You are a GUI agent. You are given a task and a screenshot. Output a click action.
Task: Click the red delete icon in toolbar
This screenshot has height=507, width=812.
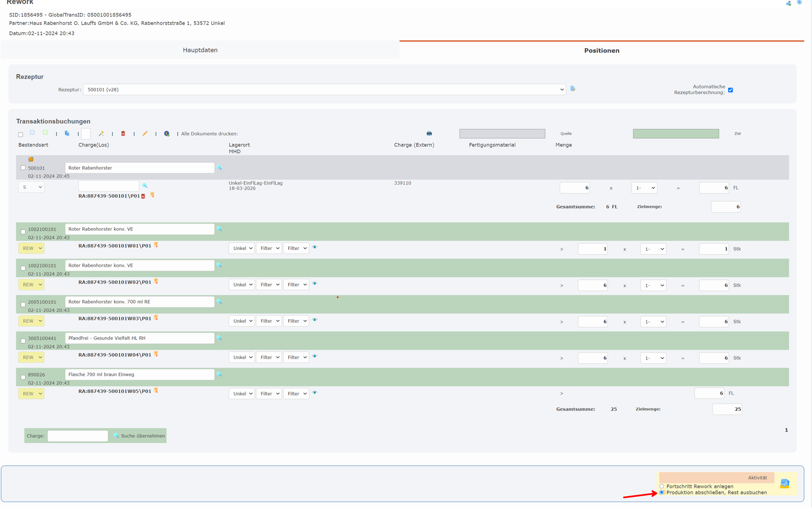[123, 134]
